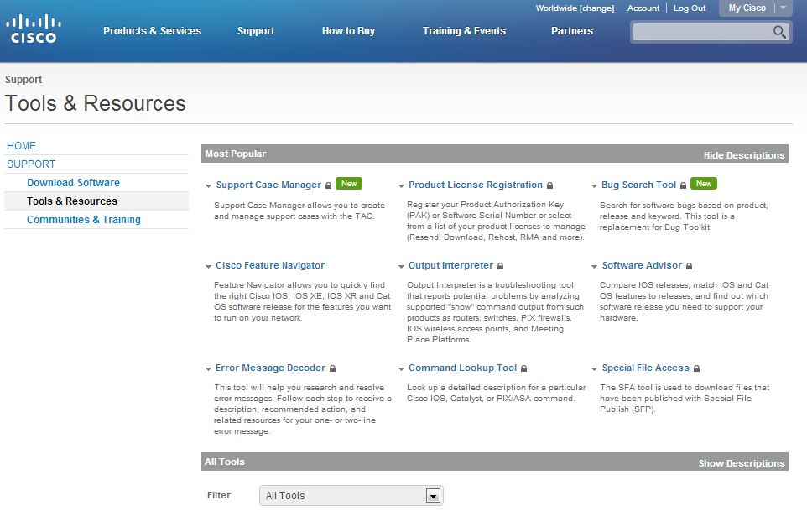
Task: Open Products & Services menu
Action: pos(153,31)
